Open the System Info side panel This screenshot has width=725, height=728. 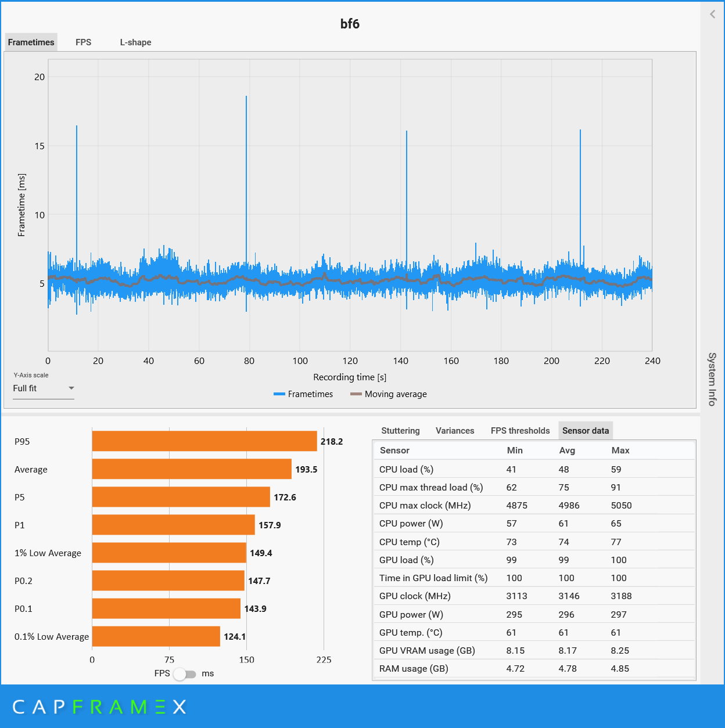[712, 379]
